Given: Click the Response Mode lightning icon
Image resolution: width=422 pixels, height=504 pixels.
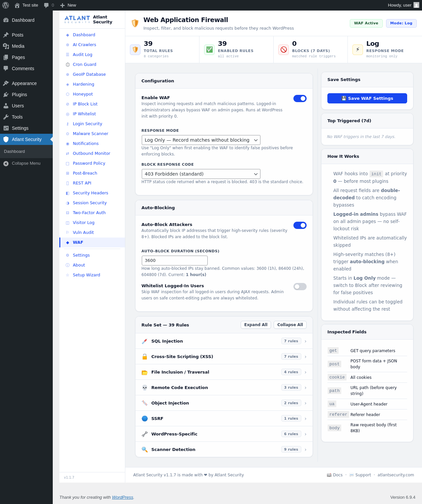Looking at the screenshot, I should [358, 50].
